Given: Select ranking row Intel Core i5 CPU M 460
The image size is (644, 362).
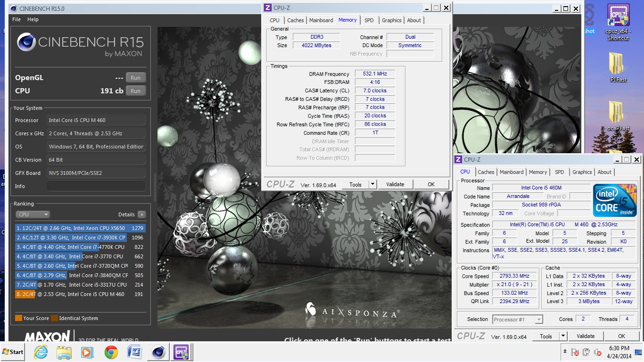Looking at the screenshot, I should [80, 294].
